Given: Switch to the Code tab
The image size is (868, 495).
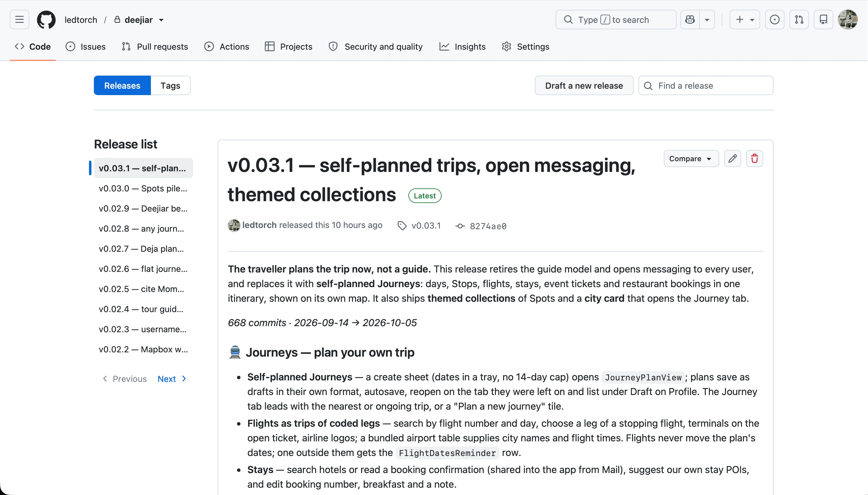Looking at the screenshot, I should point(33,47).
